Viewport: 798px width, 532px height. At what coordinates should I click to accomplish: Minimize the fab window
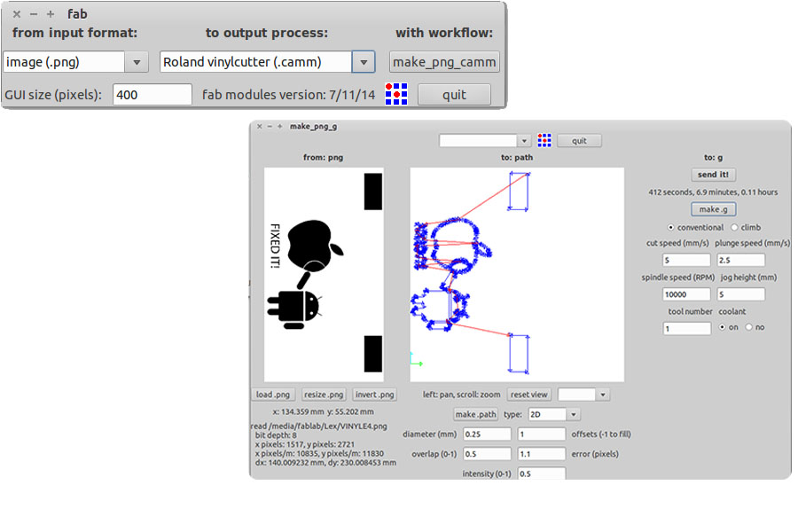(x=34, y=14)
